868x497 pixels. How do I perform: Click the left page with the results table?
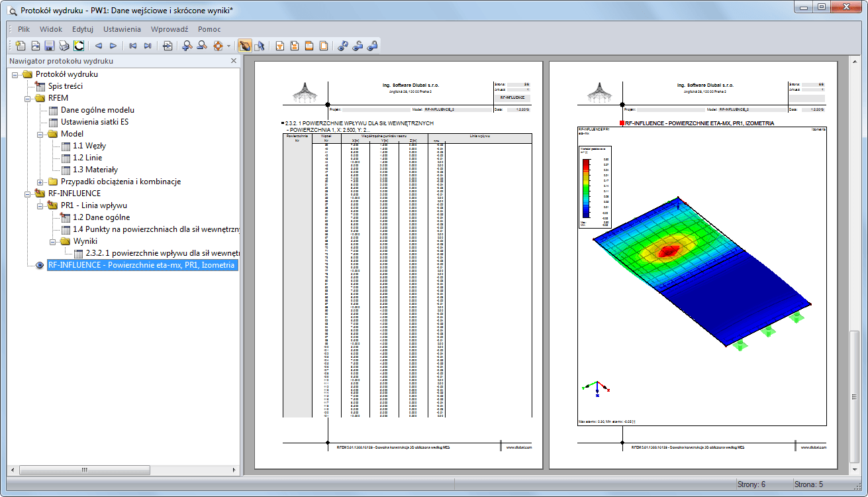[x=399, y=265]
